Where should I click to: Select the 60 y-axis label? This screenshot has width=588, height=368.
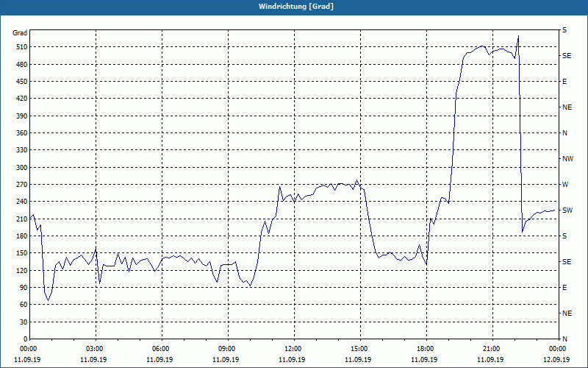pos(24,305)
